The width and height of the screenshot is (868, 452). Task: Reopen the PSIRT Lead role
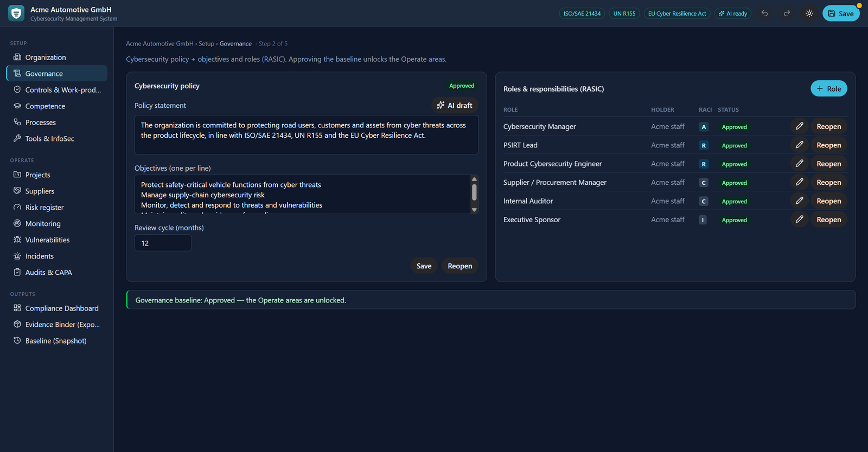click(829, 145)
